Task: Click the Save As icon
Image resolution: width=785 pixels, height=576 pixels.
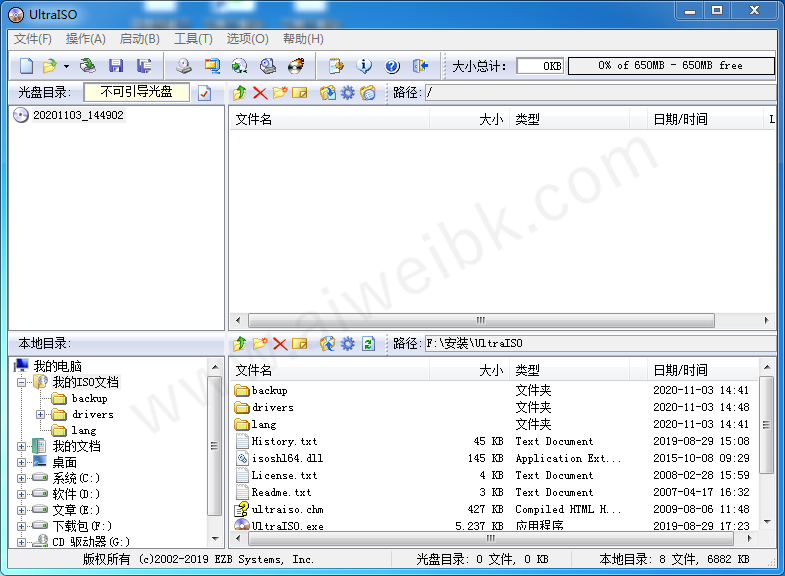Action: (144, 66)
